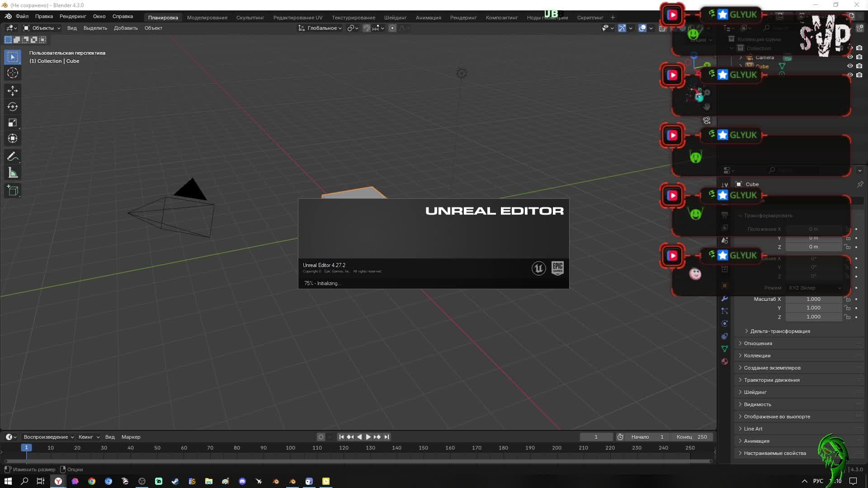Select the Move tool in left toolbar
The width and height of the screenshot is (868, 488).
(13, 91)
